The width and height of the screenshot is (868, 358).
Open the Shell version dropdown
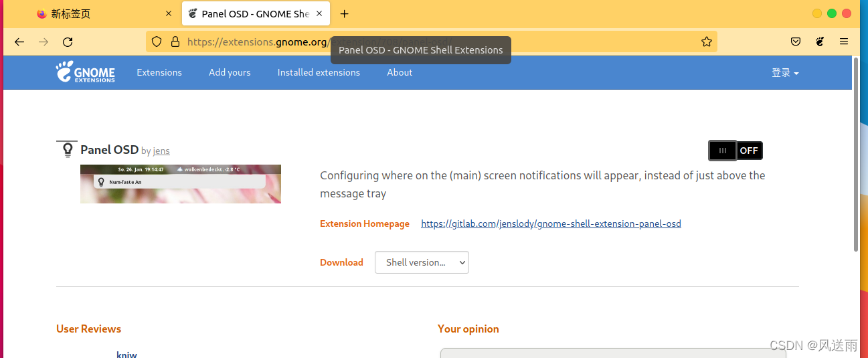tap(422, 262)
